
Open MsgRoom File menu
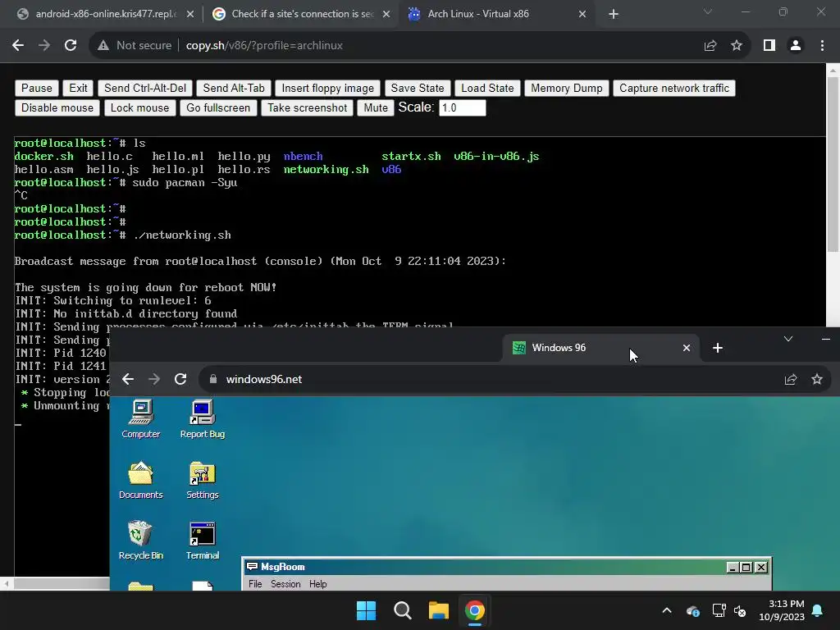point(256,584)
